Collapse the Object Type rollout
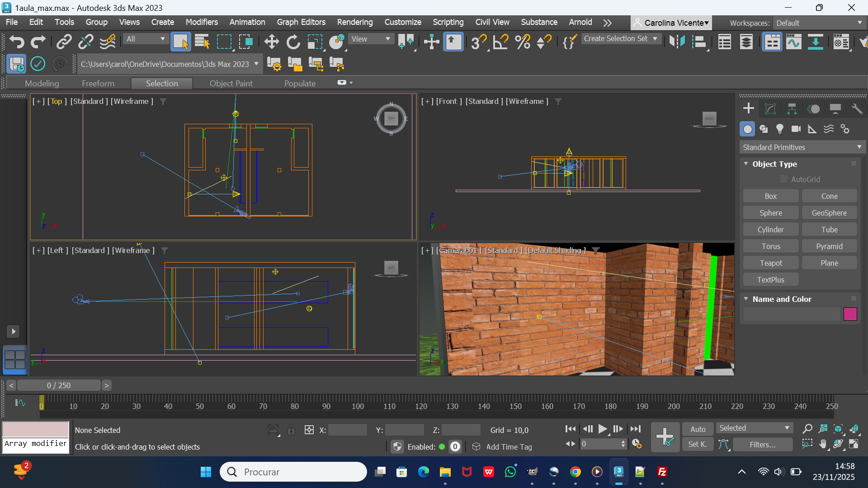 (x=746, y=164)
